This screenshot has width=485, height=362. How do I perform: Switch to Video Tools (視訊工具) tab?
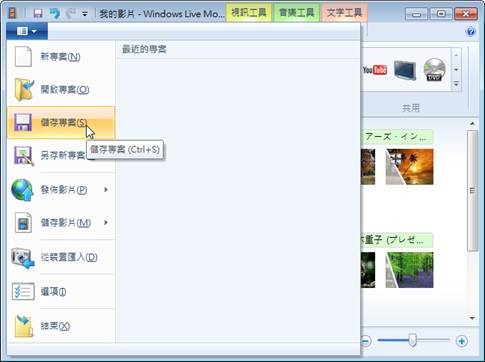(x=249, y=13)
